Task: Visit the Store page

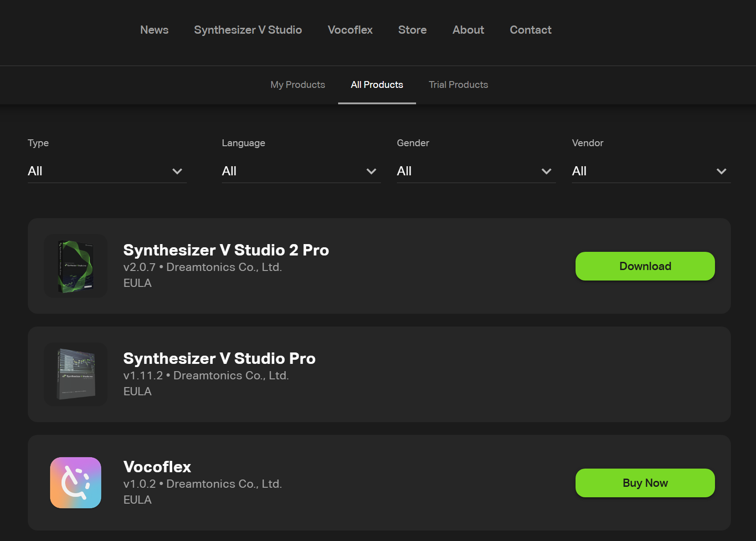Action: (x=412, y=30)
